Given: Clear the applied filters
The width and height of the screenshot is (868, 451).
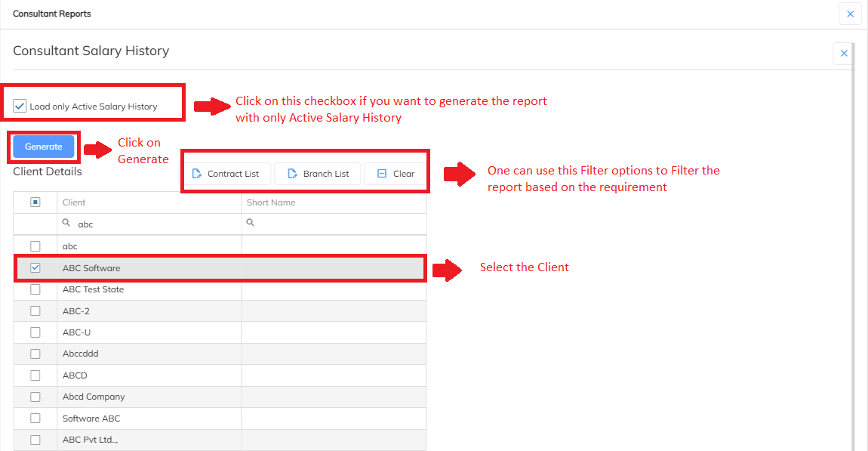Looking at the screenshot, I should click(396, 174).
